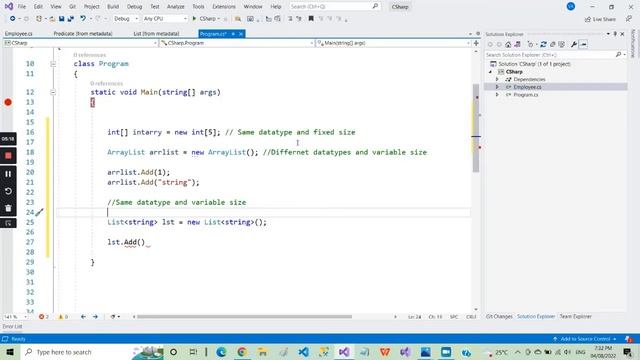Delete the recording with the trash icon
640x360 pixels.
(8, 208)
